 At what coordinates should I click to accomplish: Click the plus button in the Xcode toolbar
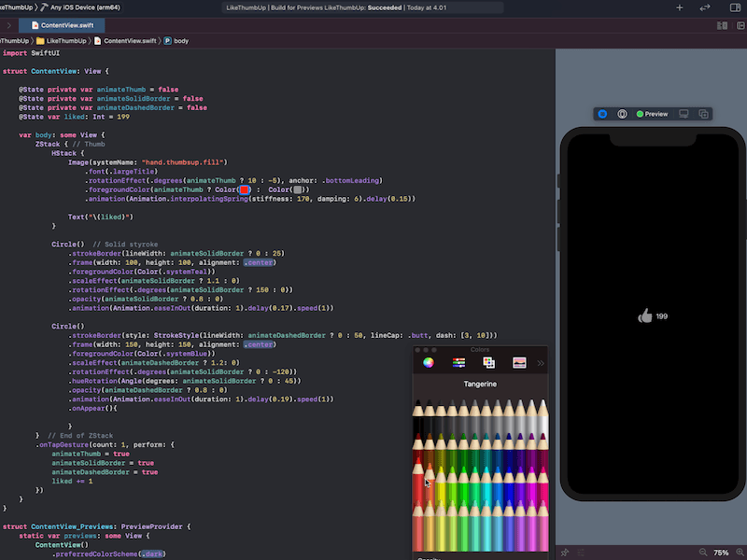tap(679, 7)
